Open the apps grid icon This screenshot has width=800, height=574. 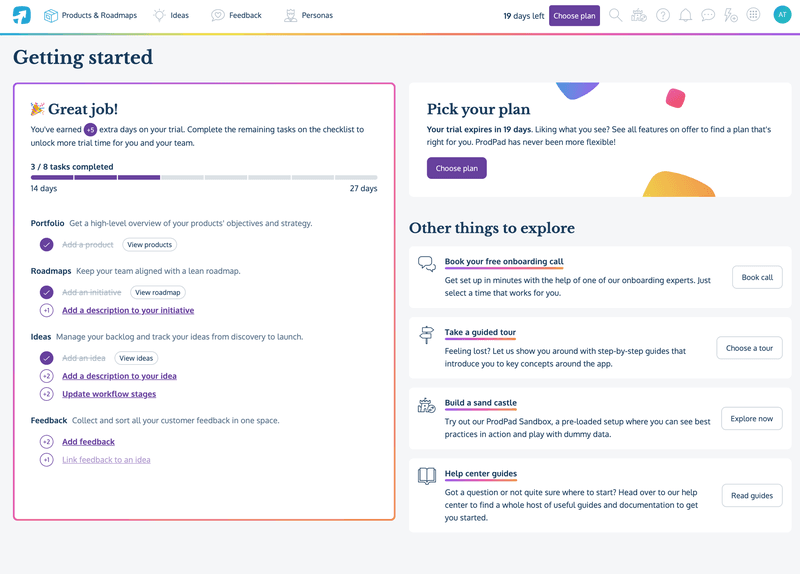(x=754, y=15)
